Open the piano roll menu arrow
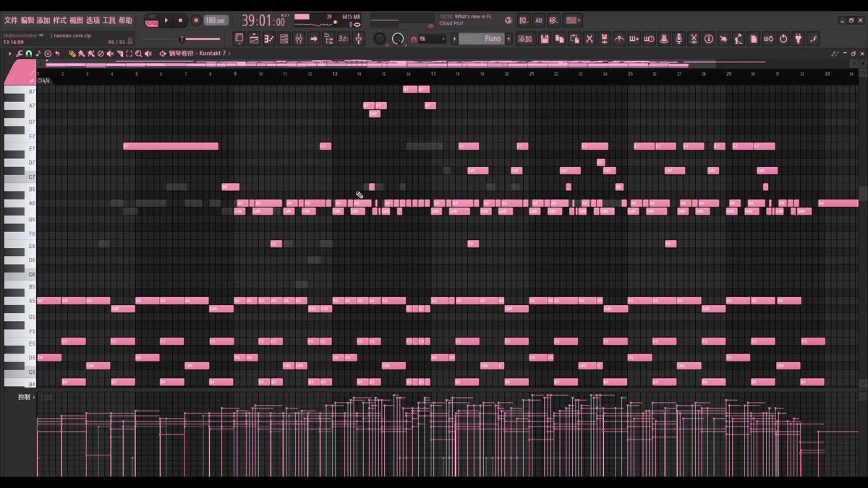This screenshot has width=868, height=488. click(x=10, y=53)
